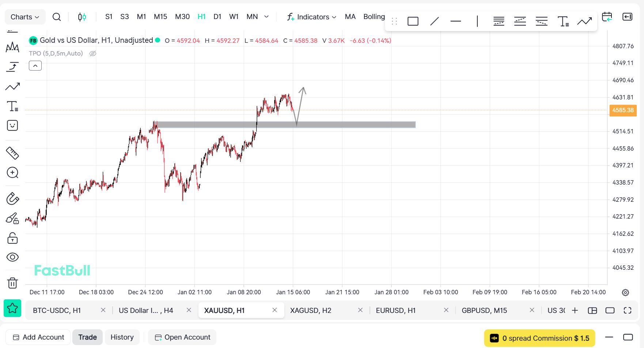Select the text annotation tool in sidebar
Viewport: 644px width, 348px height.
click(x=12, y=106)
